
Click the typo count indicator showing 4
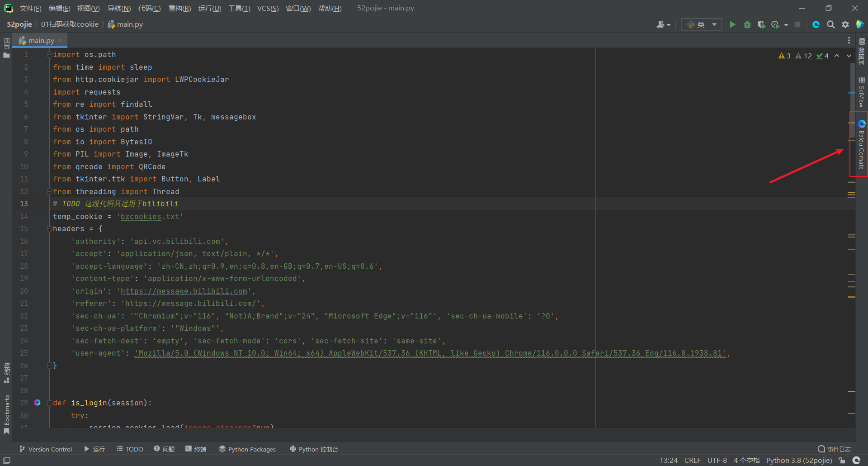click(x=822, y=56)
